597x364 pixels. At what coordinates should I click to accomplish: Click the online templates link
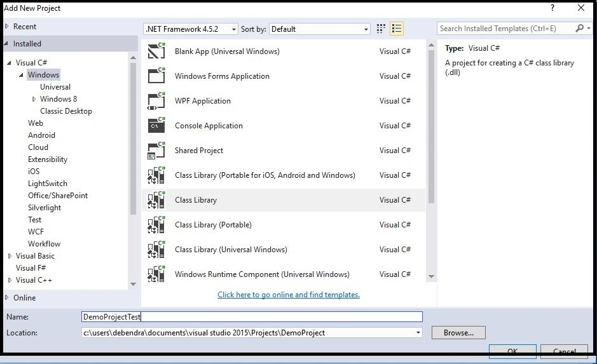(x=289, y=294)
